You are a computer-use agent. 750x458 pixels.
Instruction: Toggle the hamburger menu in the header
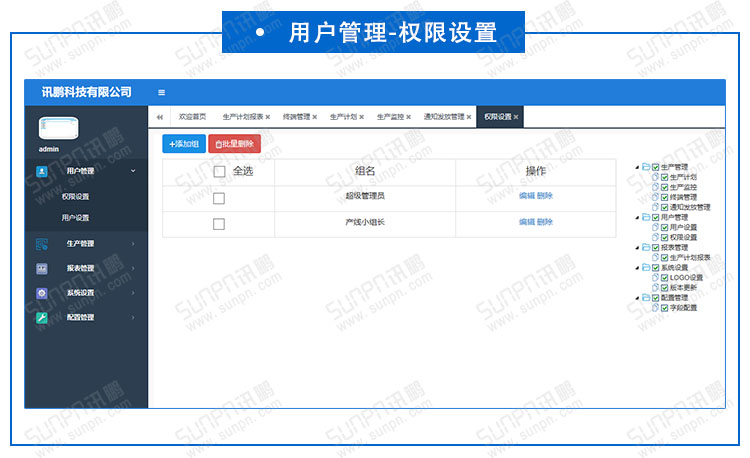(x=162, y=92)
